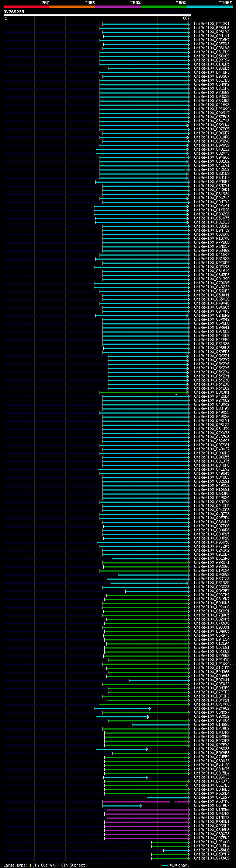Select hit label UniRef100_P49037

tap(212, 449)
